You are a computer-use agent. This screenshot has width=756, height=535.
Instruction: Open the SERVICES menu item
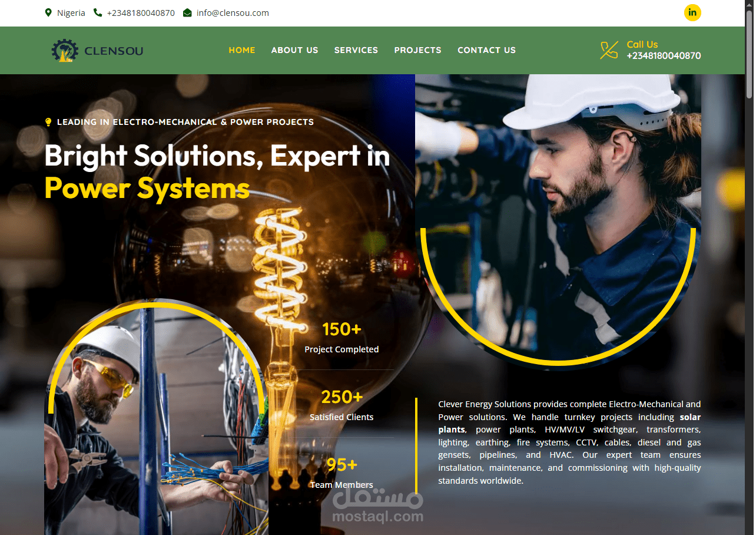[356, 50]
